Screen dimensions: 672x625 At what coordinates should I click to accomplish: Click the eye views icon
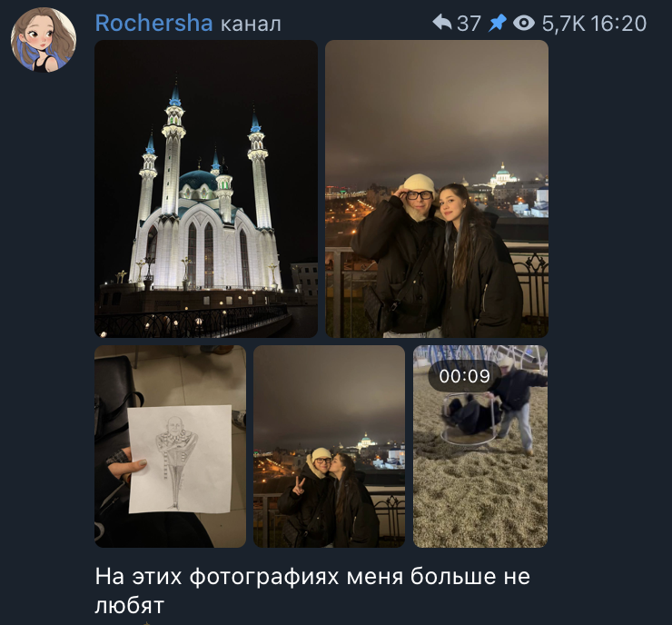click(524, 23)
